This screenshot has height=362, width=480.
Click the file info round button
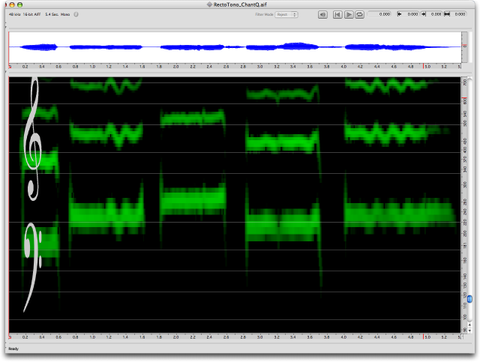point(76,14)
